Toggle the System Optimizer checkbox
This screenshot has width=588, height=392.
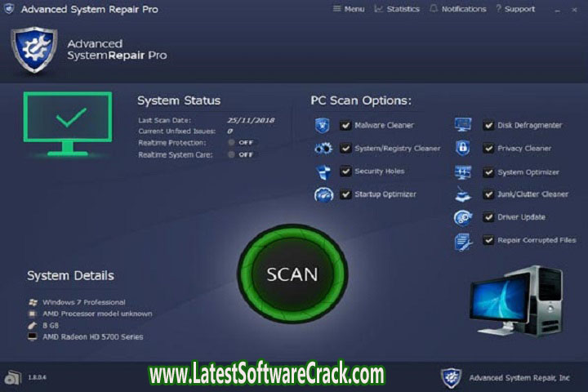[488, 172]
